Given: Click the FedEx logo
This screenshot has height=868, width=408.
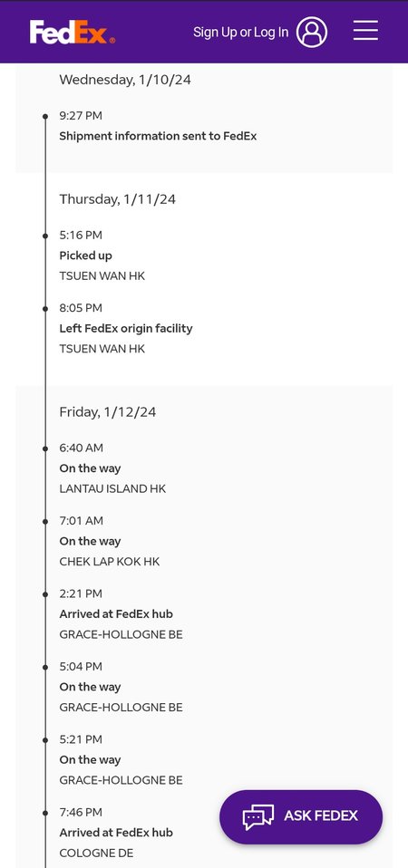Looking at the screenshot, I should tap(73, 32).
